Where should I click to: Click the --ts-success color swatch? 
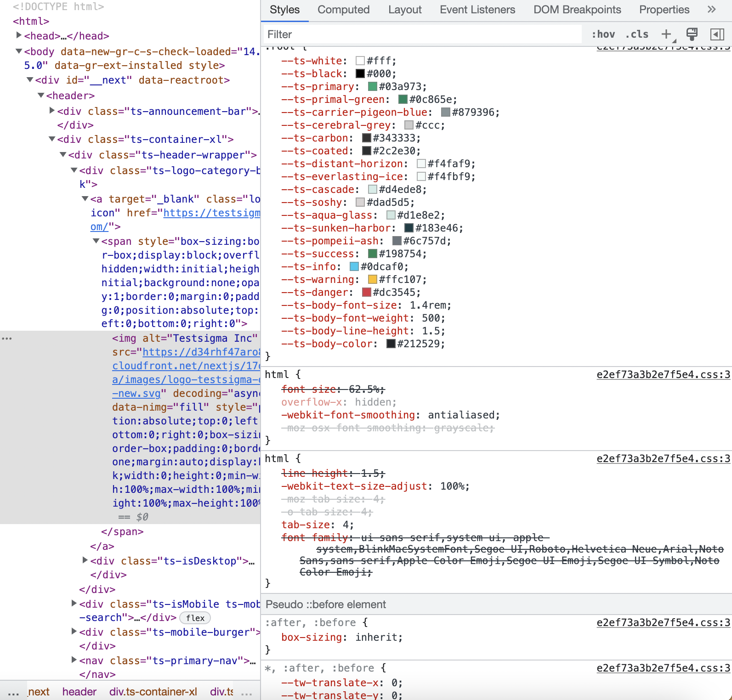point(373,254)
